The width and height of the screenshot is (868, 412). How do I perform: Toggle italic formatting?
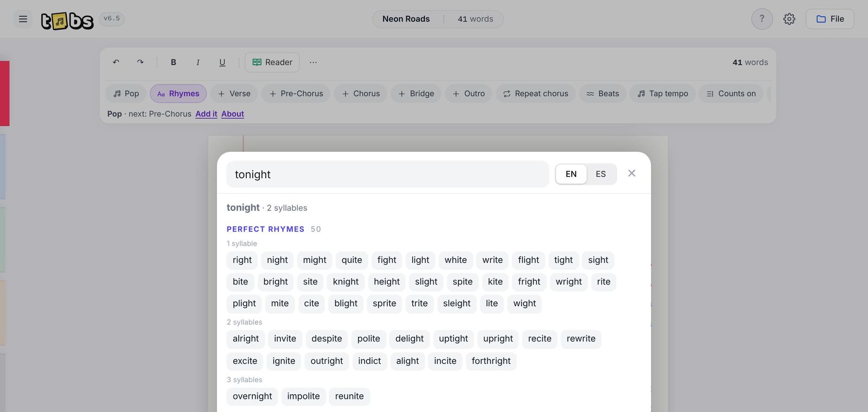coord(198,62)
